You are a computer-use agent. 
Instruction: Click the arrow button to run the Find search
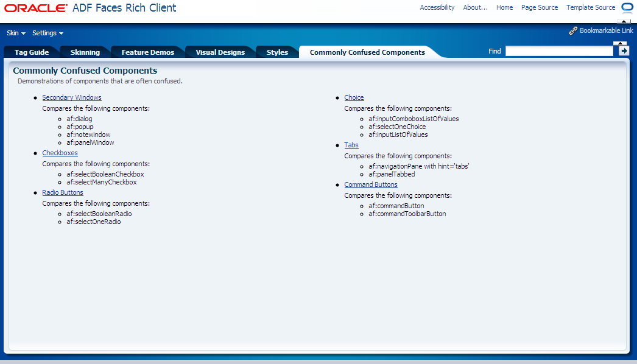point(624,51)
